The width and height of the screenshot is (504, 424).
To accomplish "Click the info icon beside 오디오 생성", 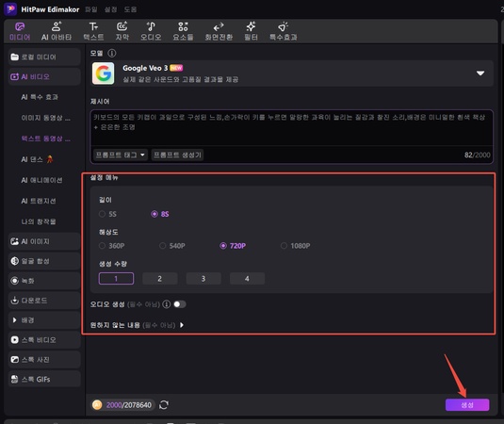I will point(167,304).
